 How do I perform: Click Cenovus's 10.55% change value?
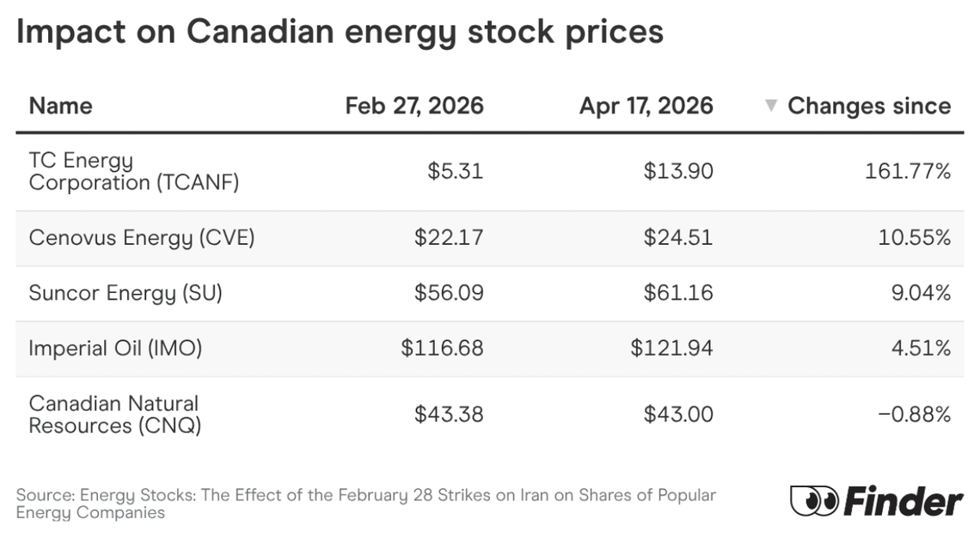(x=914, y=237)
